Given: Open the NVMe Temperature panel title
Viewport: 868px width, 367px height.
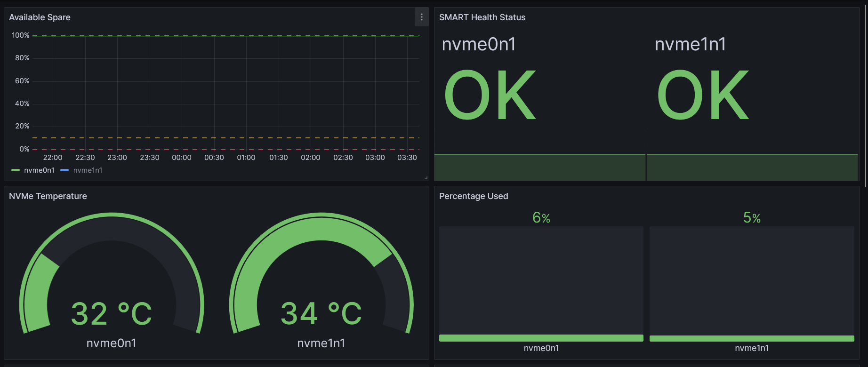Looking at the screenshot, I should tap(48, 196).
